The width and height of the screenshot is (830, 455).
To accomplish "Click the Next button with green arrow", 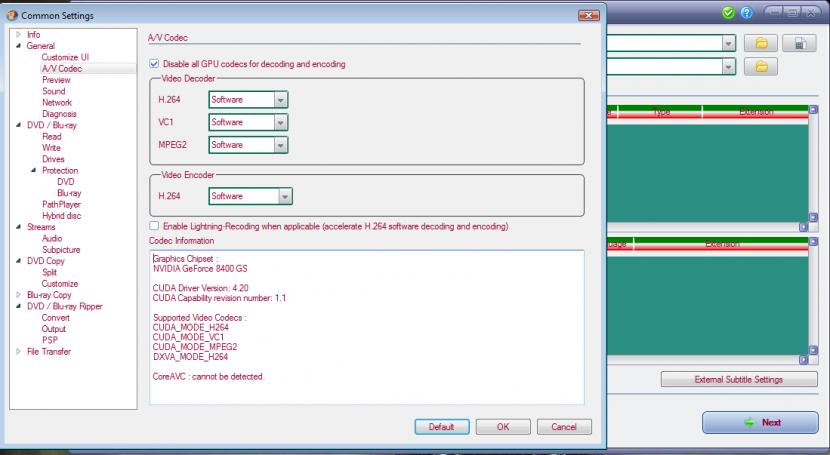I will click(760, 422).
